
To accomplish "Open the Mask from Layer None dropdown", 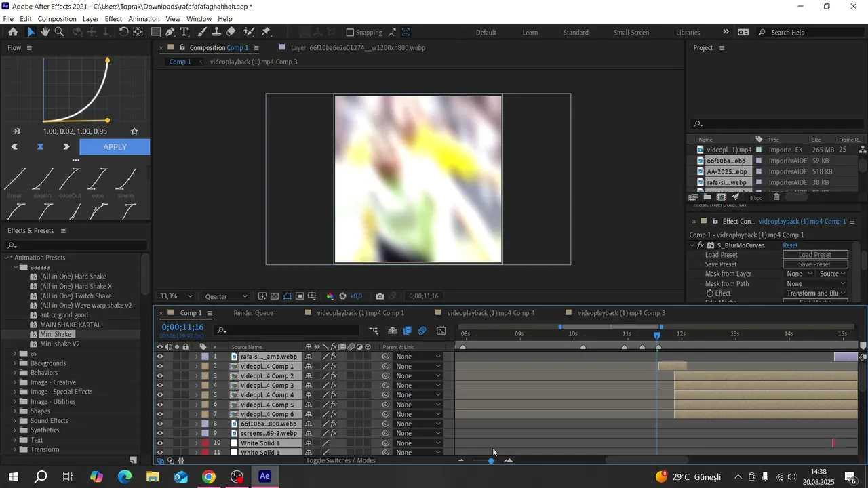I will click(x=798, y=274).
